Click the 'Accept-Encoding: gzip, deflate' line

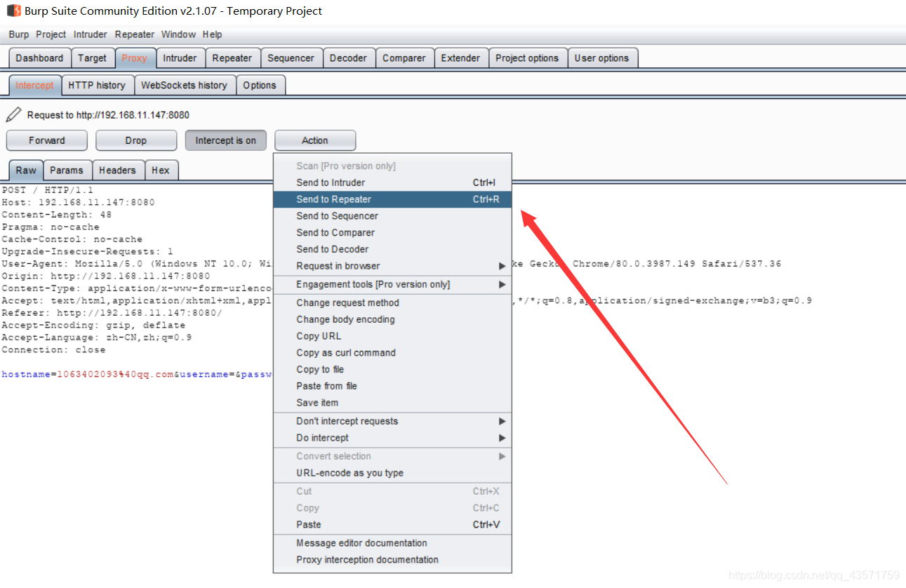pyautogui.click(x=93, y=325)
